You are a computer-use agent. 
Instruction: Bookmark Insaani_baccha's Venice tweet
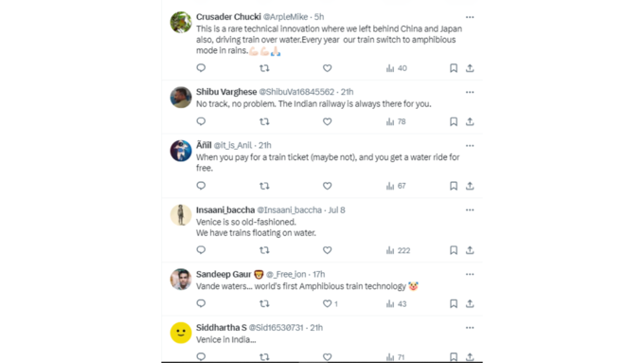click(x=454, y=250)
